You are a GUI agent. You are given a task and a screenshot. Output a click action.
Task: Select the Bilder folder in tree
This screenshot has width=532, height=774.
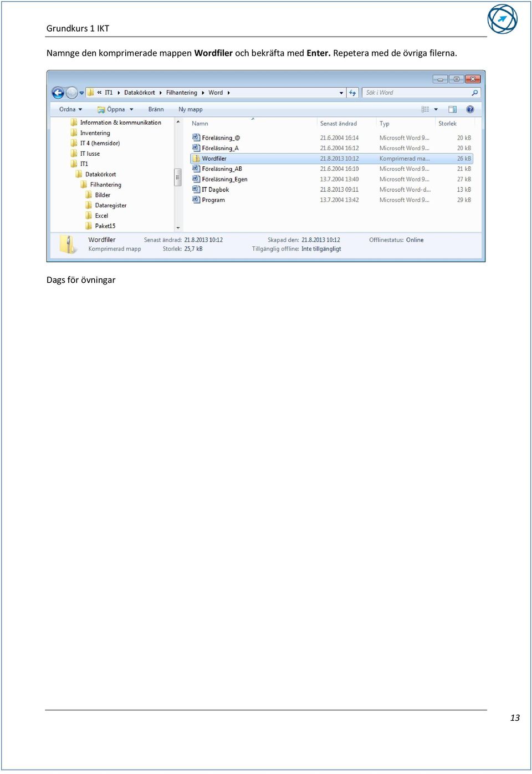tap(103, 195)
